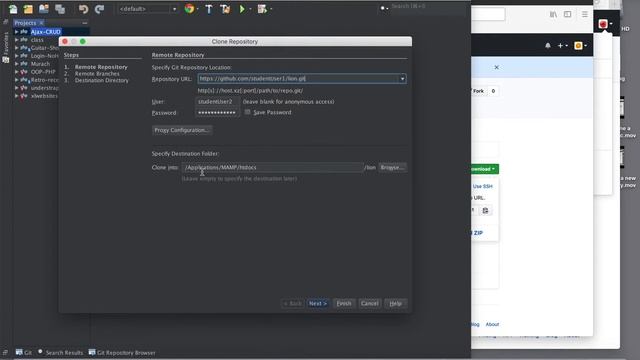Close the Projects tab with its X

pyautogui.click(x=41, y=23)
